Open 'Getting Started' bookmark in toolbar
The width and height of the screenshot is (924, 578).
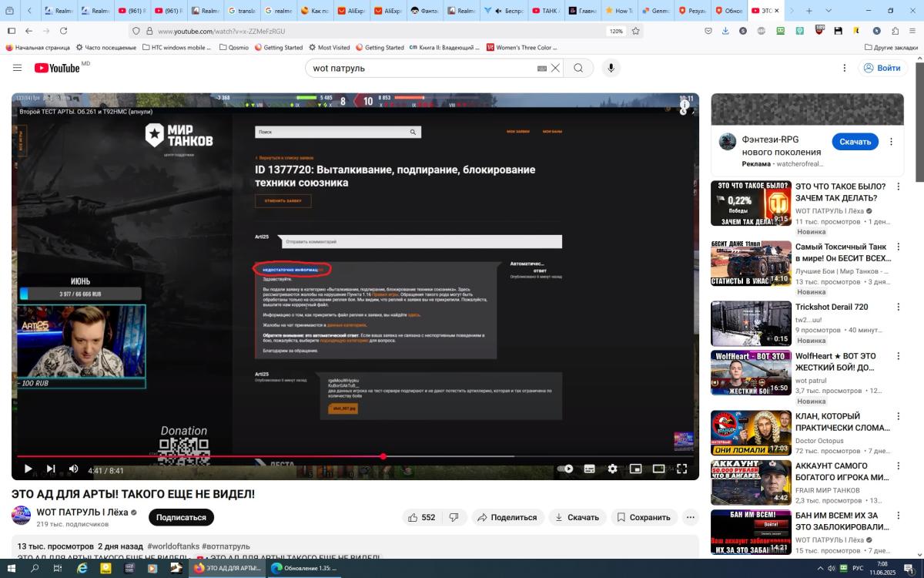point(277,47)
